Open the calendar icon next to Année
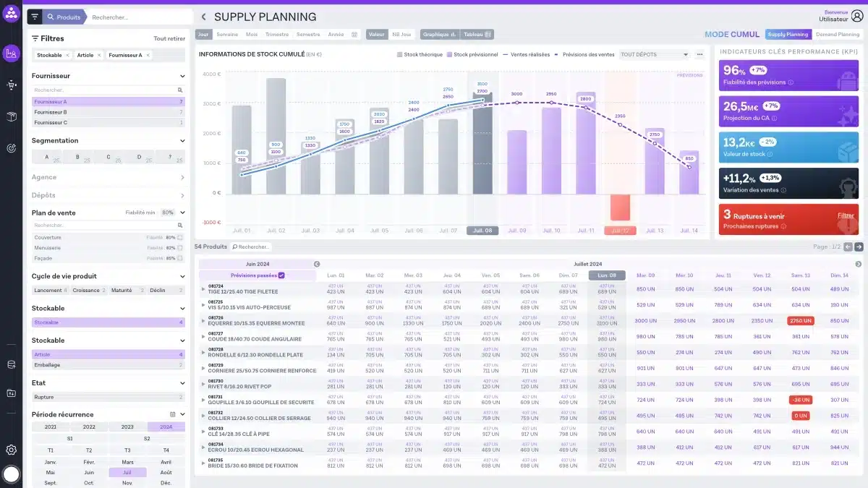The width and height of the screenshot is (868, 488). coord(354,34)
